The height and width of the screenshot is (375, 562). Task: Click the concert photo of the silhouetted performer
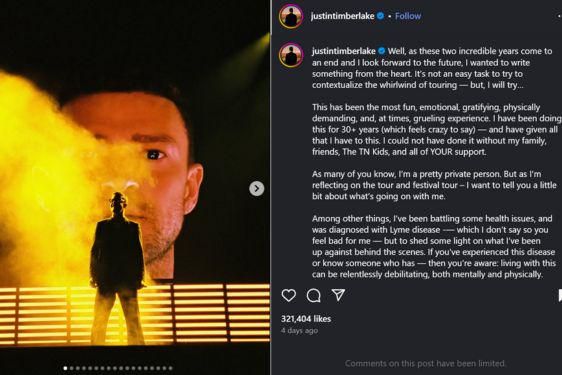(135, 188)
